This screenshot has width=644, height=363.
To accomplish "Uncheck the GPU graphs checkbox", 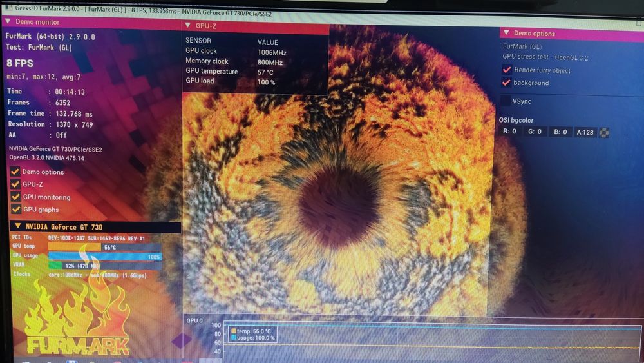I will point(16,209).
